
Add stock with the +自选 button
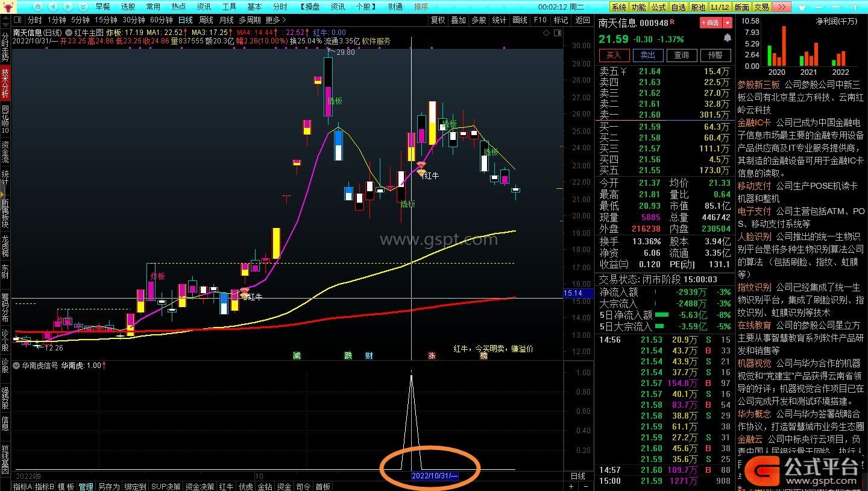pos(710,22)
